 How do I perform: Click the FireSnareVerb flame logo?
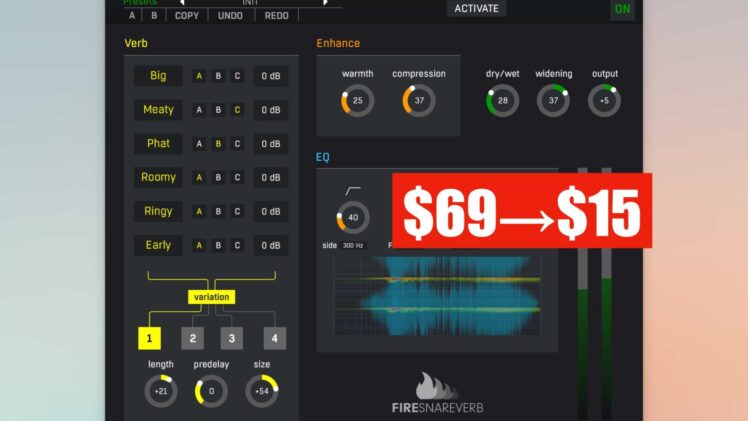[x=436, y=386]
